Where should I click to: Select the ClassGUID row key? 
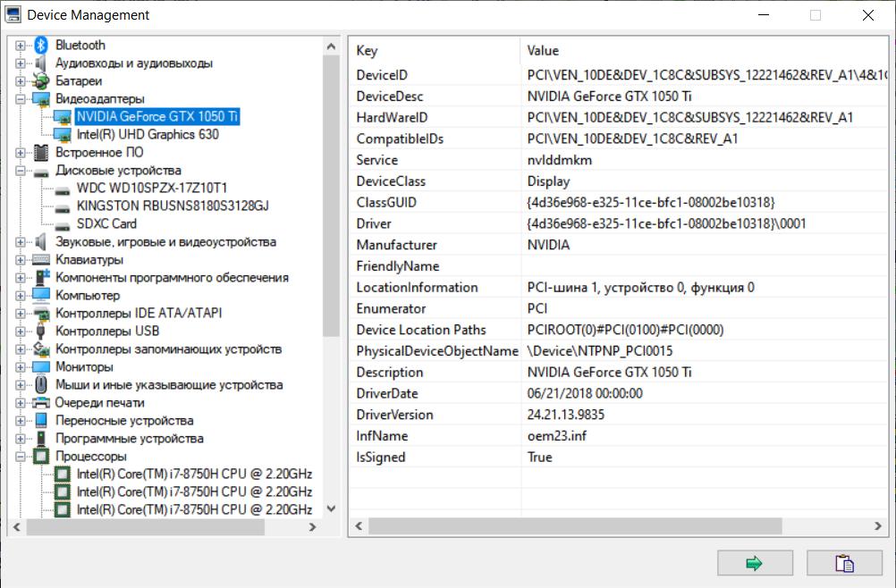(x=386, y=202)
